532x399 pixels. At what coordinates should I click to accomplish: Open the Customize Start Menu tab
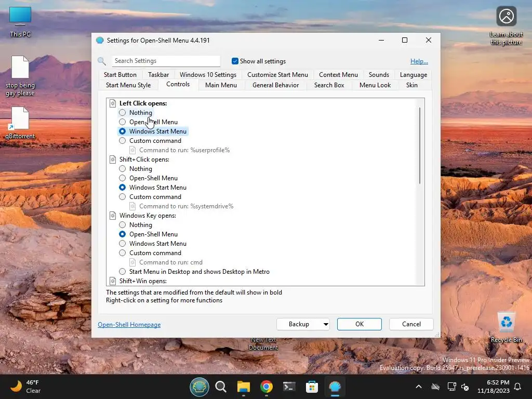tap(277, 75)
